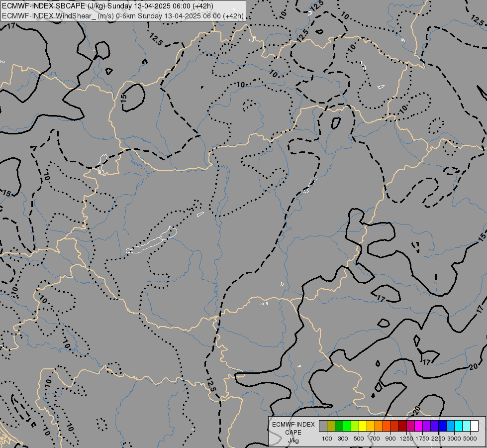This screenshot has height=448, width=487.
Task: Click the violet swatch left of 2250
Action: coord(434,426)
